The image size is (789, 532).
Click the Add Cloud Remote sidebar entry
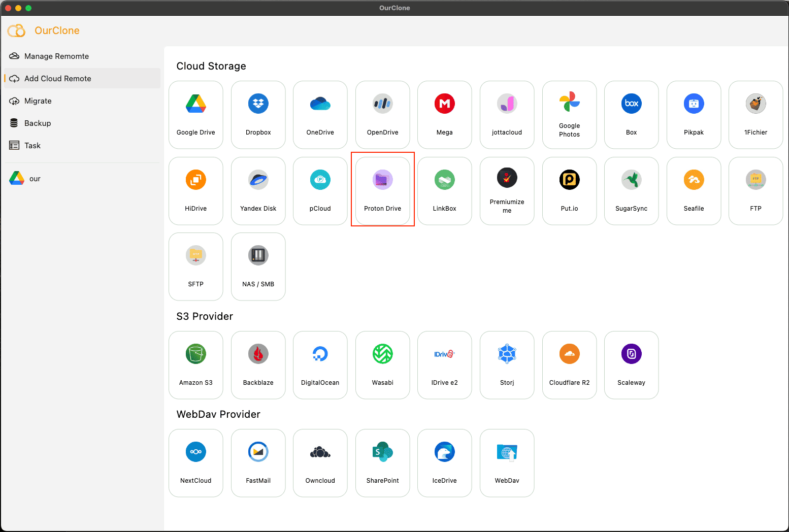click(57, 78)
